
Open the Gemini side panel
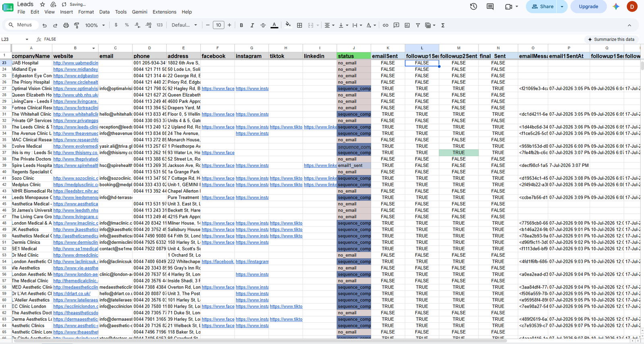point(616,6)
